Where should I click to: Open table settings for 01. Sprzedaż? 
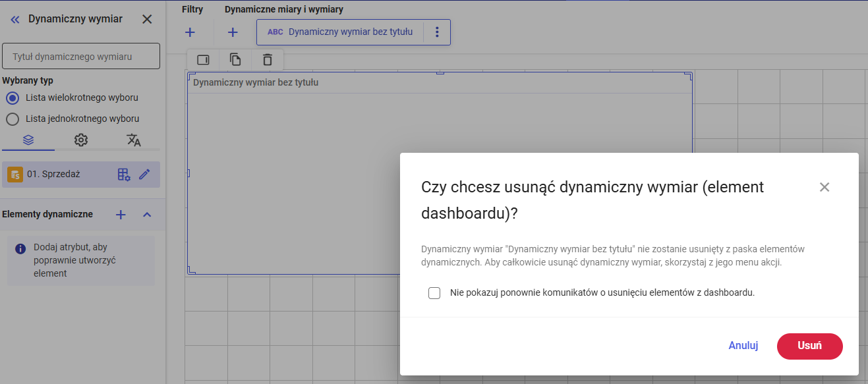(x=124, y=175)
